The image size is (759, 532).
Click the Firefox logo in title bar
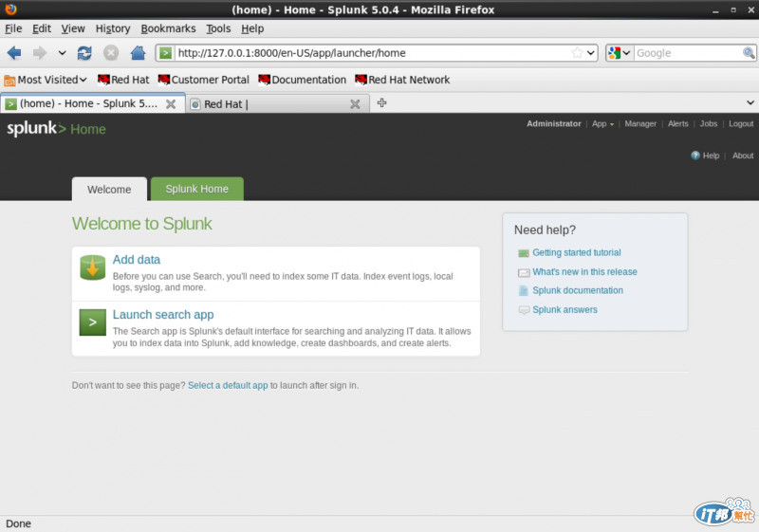[x=10, y=9]
